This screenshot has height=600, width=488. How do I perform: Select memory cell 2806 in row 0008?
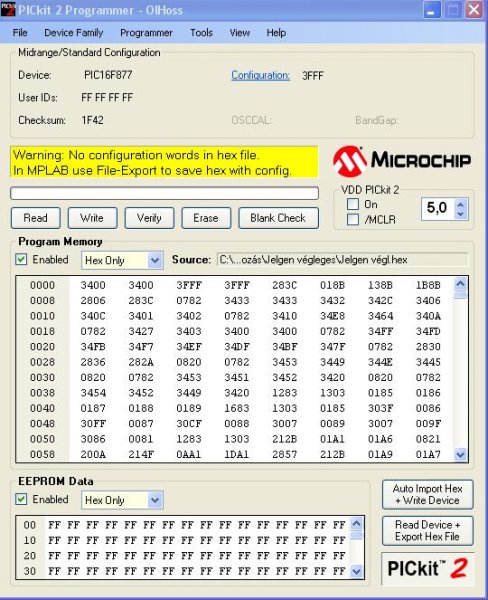(93, 301)
